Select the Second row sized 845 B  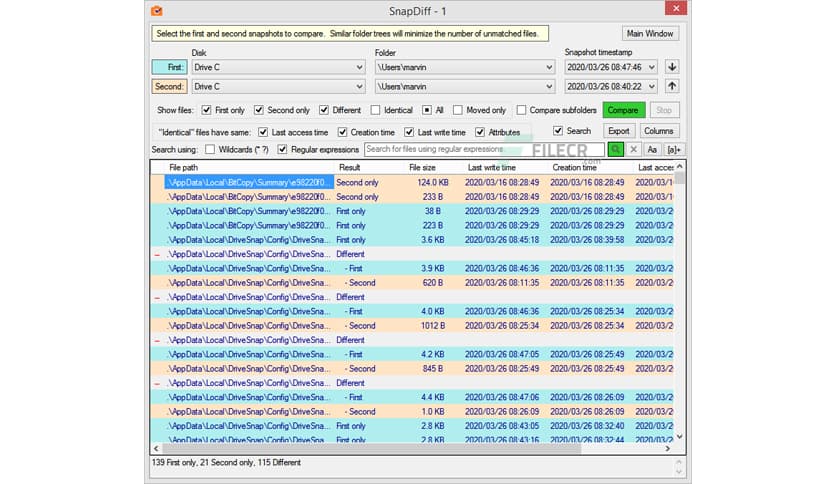(413, 369)
